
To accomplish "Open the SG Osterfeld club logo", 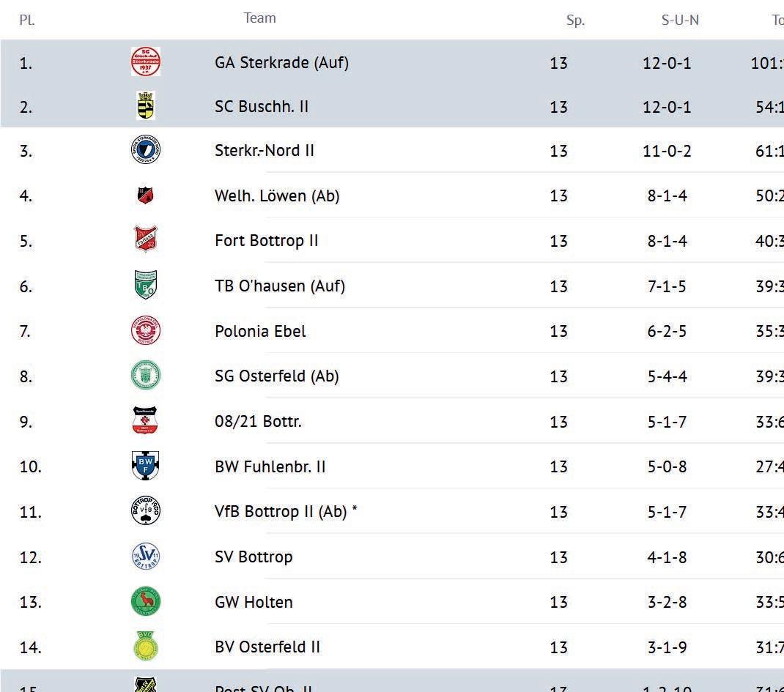I will click(x=145, y=376).
